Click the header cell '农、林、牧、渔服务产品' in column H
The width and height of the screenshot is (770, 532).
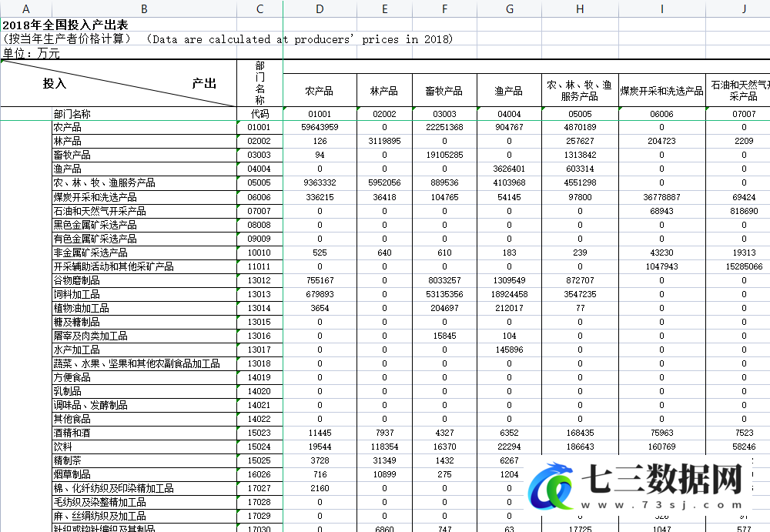click(x=580, y=90)
